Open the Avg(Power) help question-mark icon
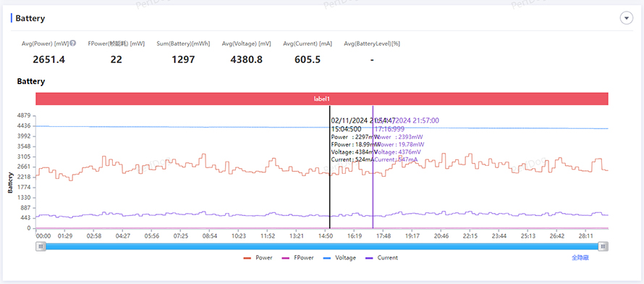The height and width of the screenshot is (284, 644). pyautogui.click(x=72, y=43)
